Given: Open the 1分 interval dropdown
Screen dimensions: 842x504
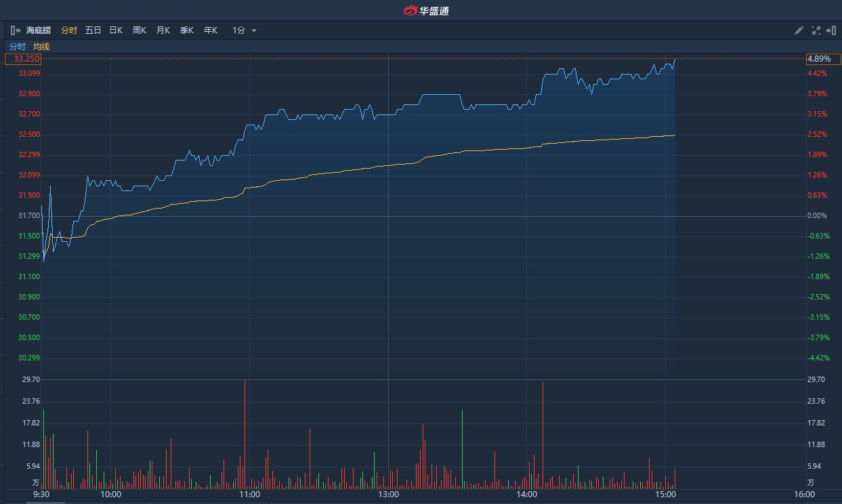Looking at the screenshot, I should point(244,30).
